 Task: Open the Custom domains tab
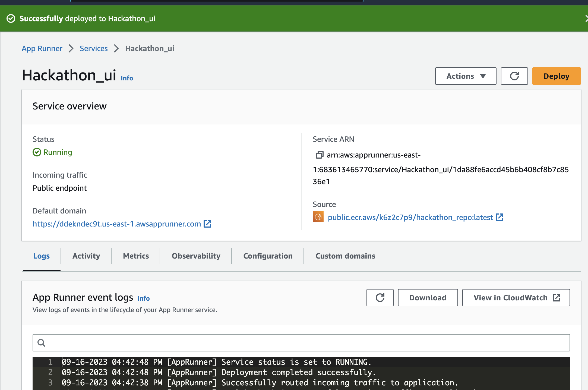(345, 256)
